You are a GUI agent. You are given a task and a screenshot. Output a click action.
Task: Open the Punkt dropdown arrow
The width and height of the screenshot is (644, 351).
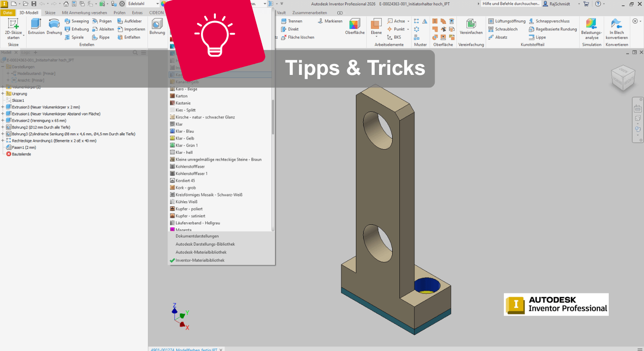tap(409, 29)
